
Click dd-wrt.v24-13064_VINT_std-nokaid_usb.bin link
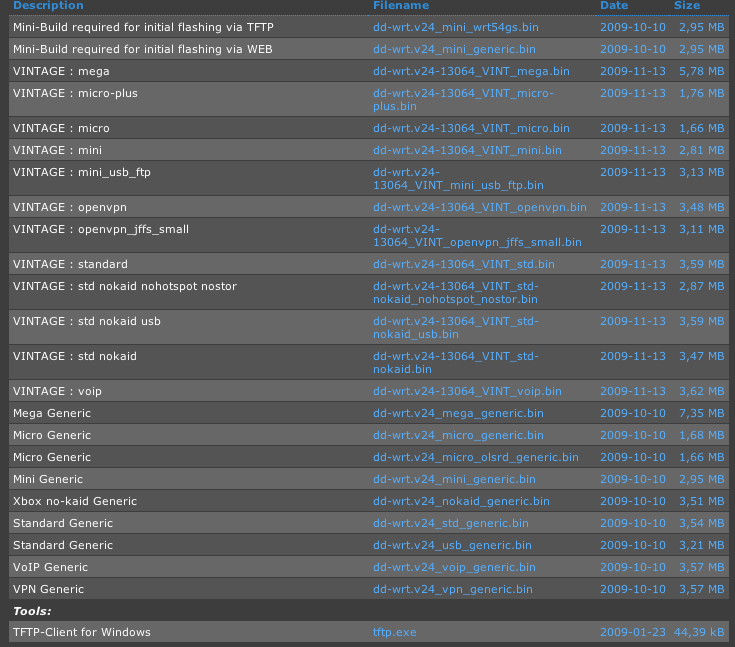point(456,328)
